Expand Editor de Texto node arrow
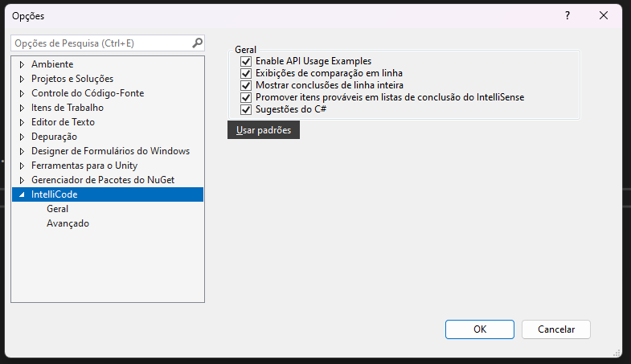The image size is (631, 364). tap(23, 122)
